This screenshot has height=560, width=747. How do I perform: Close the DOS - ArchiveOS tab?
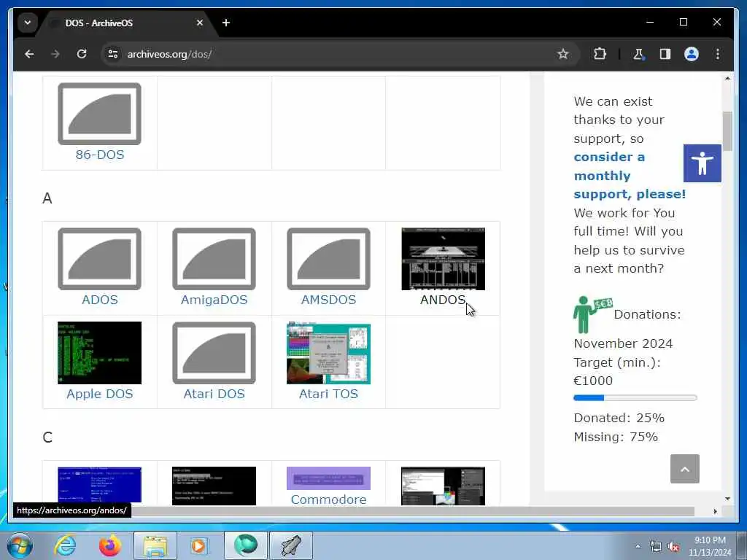click(200, 23)
